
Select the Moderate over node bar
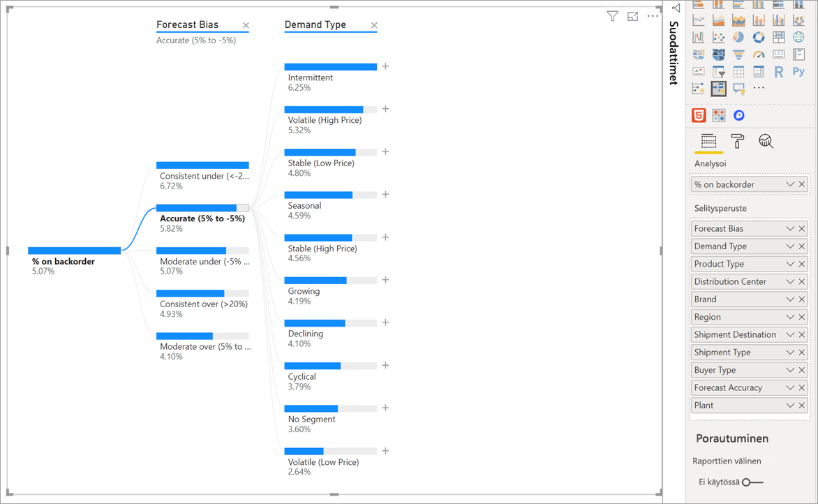click(202, 336)
